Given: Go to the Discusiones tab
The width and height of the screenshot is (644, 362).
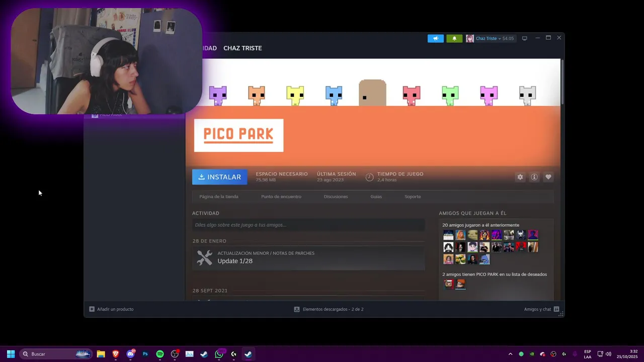Looking at the screenshot, I should tap(336, 197).
